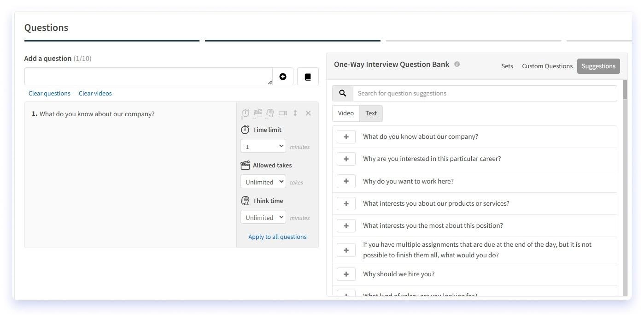Click the Time limit stopwatch label icon
Viewport: 644px width, 315px height.
[245, 130]
